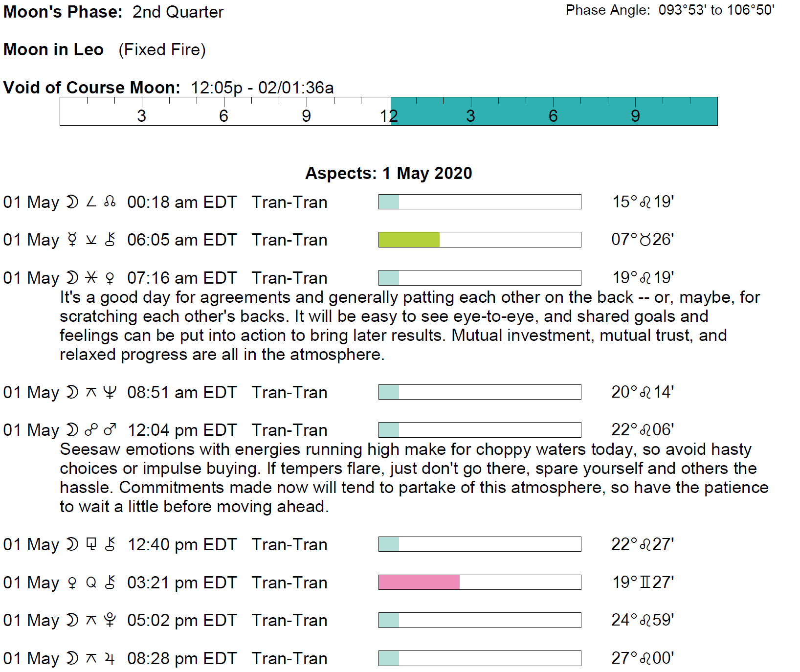The image size is (800, 672).
Task: Click the Neptune glyph in 08:51 am row
Action: click(110, 392)
